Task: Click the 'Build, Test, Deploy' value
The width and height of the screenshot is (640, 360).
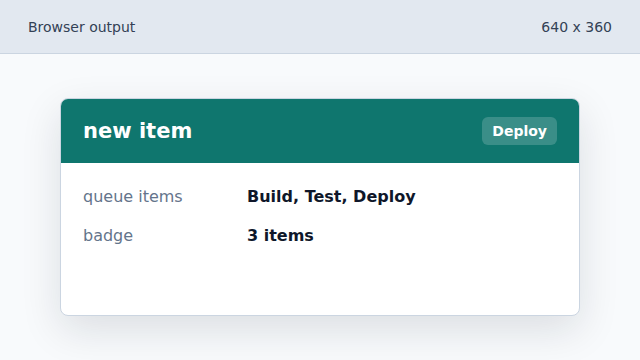Action: [331, 197]
